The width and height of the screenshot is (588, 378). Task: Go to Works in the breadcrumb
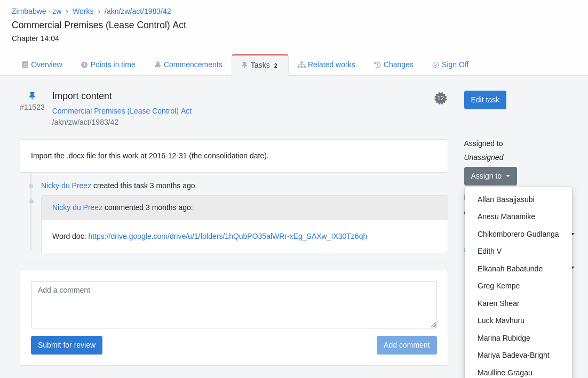pos(83,11)
